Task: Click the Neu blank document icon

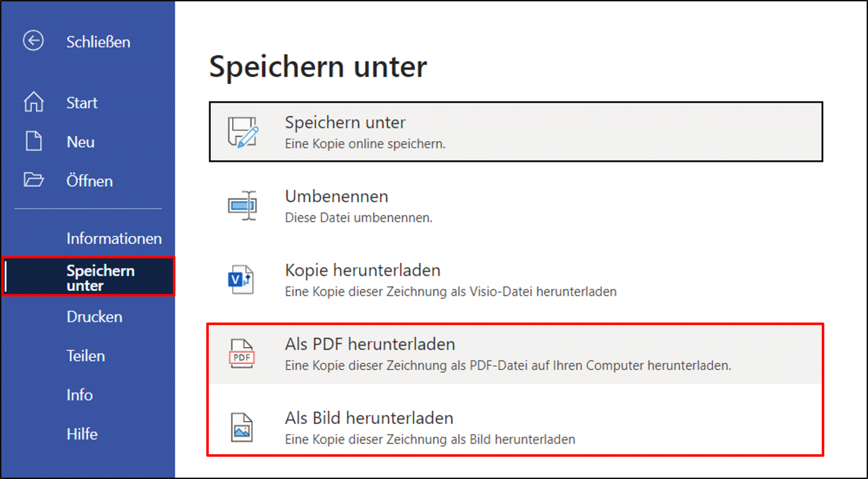Action: [x=33, y=141]
